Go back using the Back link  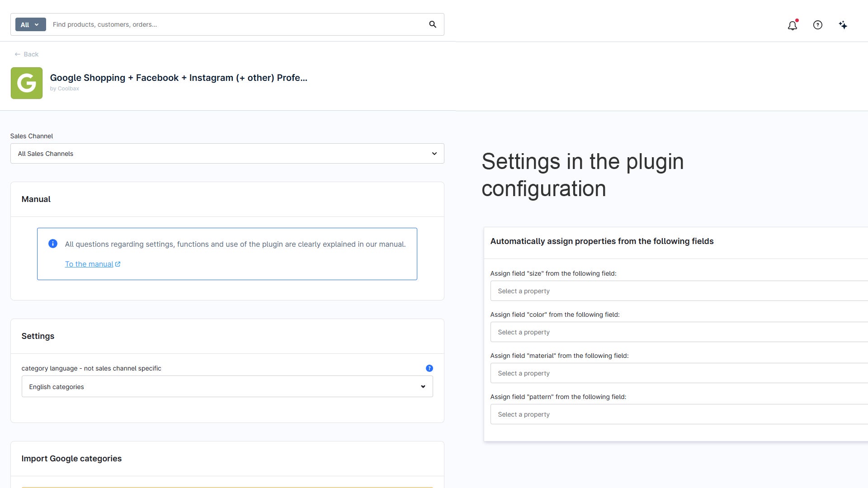pyautogui.click(x=27, y=54)
